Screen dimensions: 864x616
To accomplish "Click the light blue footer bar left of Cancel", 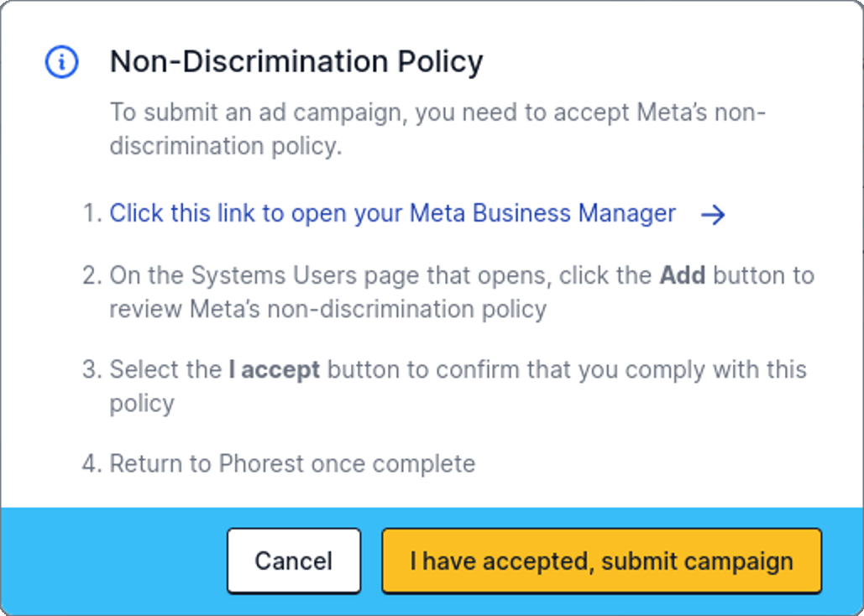I will [x=113, y=561].
